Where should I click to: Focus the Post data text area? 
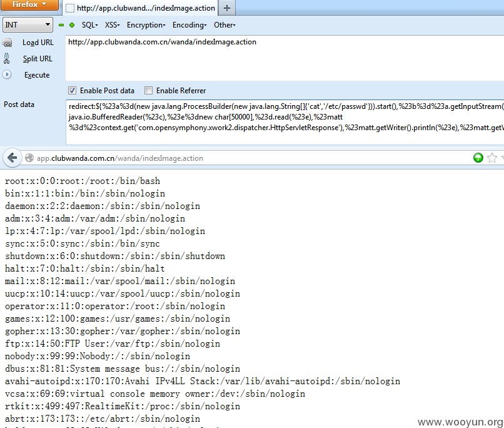285,122
